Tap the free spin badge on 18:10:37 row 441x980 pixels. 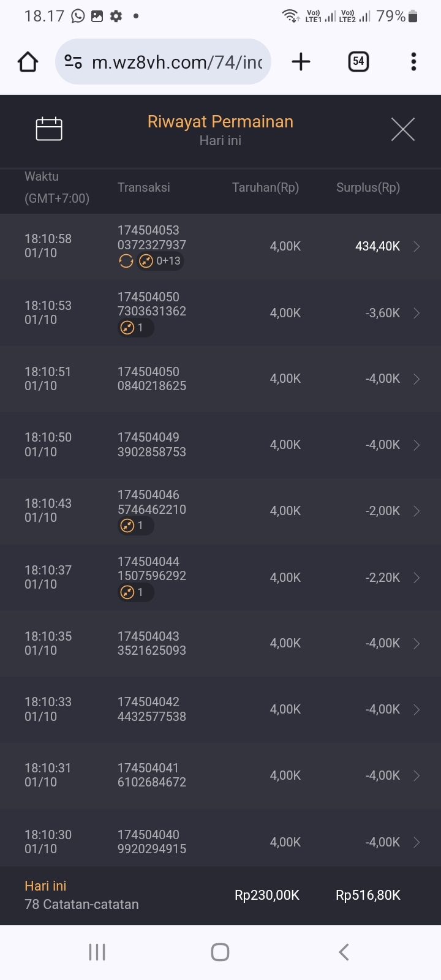[x=135, y=592]
